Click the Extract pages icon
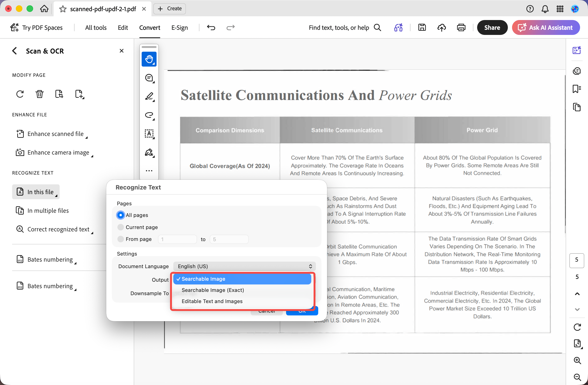 click(59, 94)
